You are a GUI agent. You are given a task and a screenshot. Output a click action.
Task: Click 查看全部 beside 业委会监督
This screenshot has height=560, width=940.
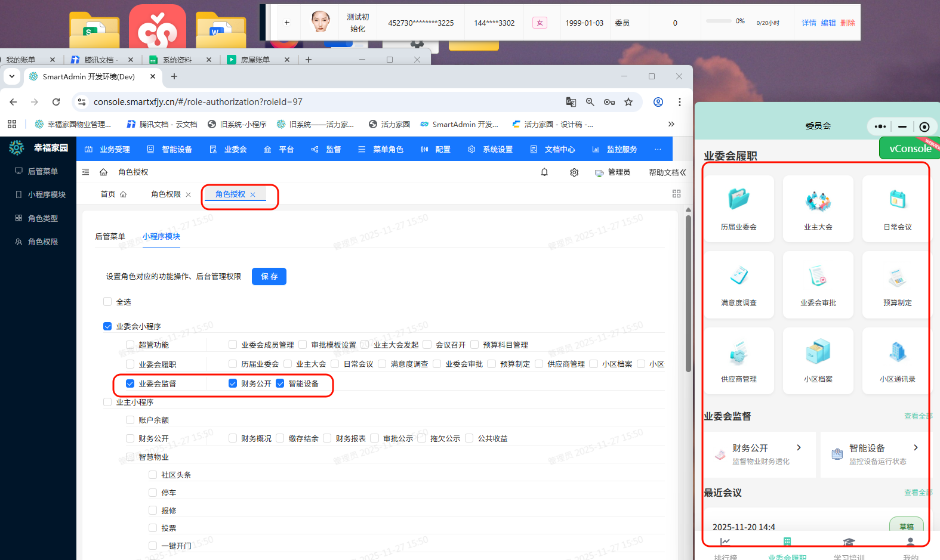pos(917,416)
